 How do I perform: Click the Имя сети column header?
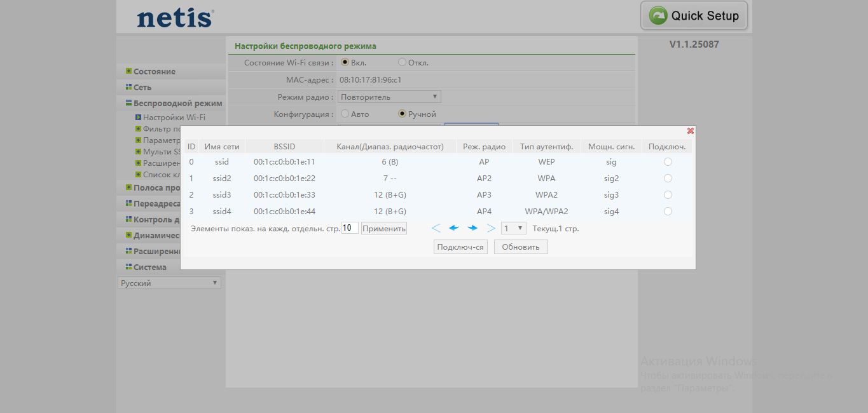(x=222, y=147)
